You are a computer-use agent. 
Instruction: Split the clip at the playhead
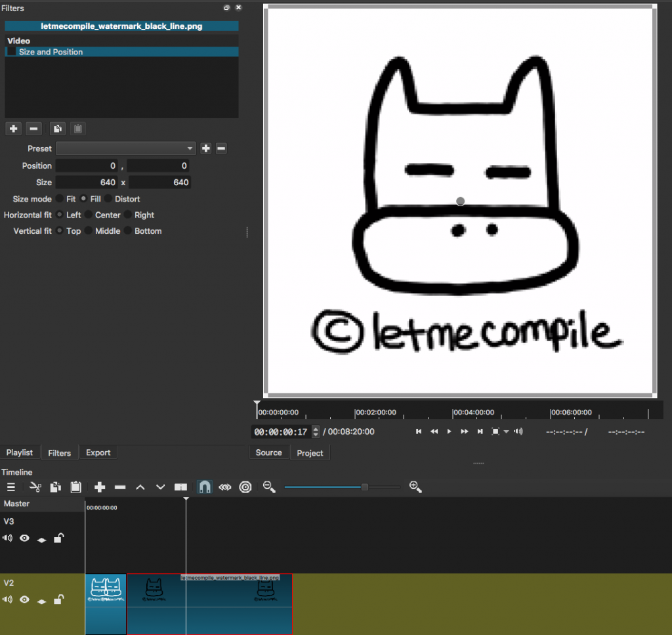pos(181,487)
